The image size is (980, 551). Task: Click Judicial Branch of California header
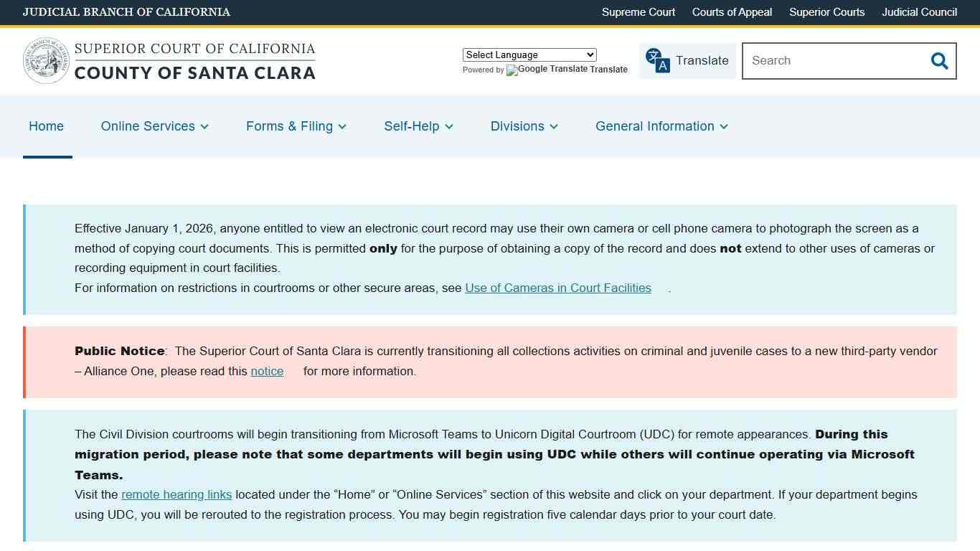click(x=126, y=12)
